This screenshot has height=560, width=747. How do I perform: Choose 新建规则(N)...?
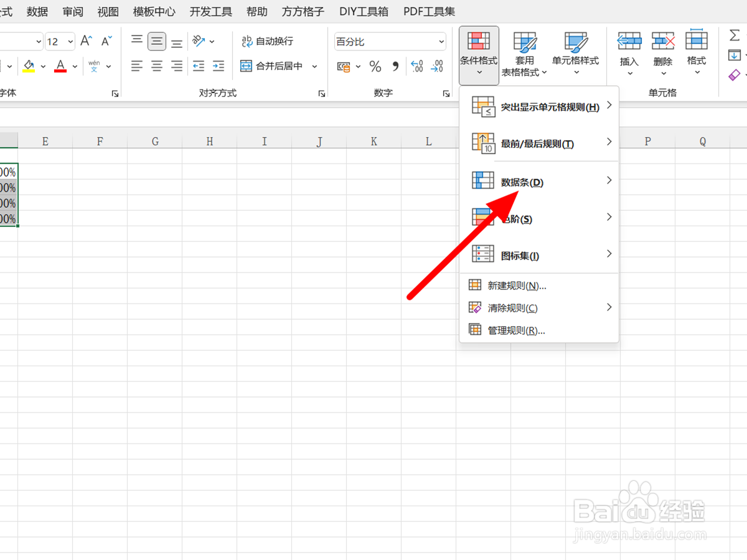click(539, 286)
